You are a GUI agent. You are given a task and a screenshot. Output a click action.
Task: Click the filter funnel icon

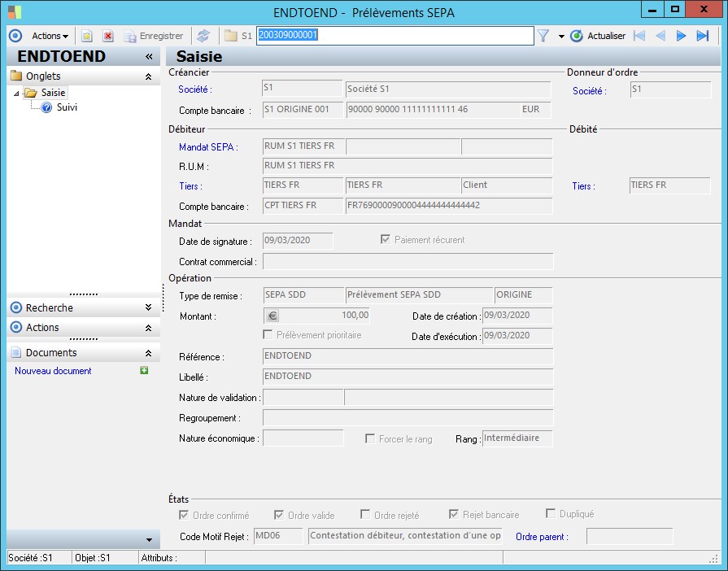coord(543,36)
